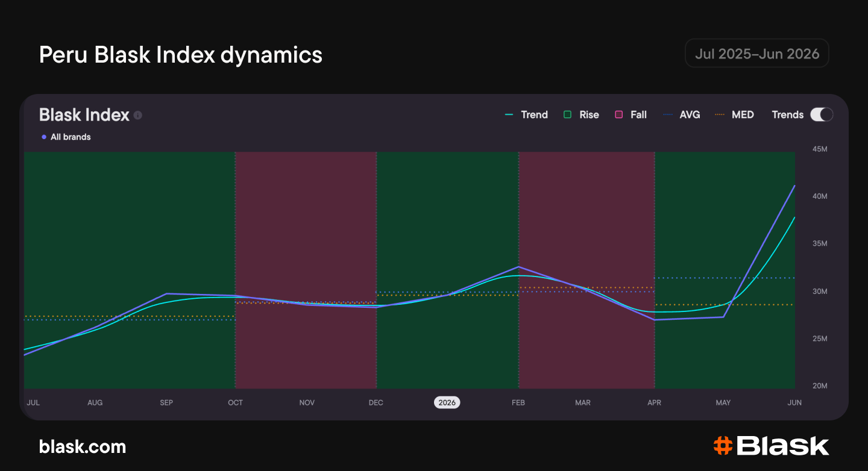
Task: Toggle the MED legend item
Action: (734, 114)
